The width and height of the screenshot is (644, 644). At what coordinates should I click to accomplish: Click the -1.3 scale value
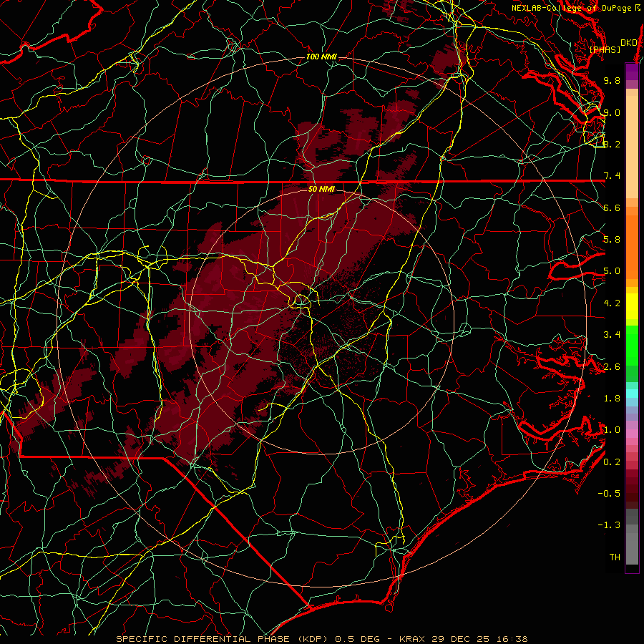click(x=609, y=525)
